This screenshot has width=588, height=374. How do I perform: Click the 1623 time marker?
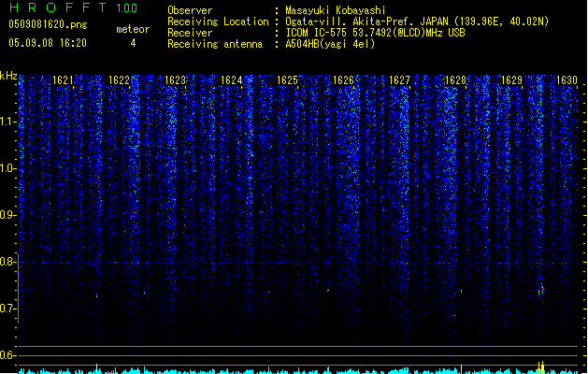click(x=175, y=80)
